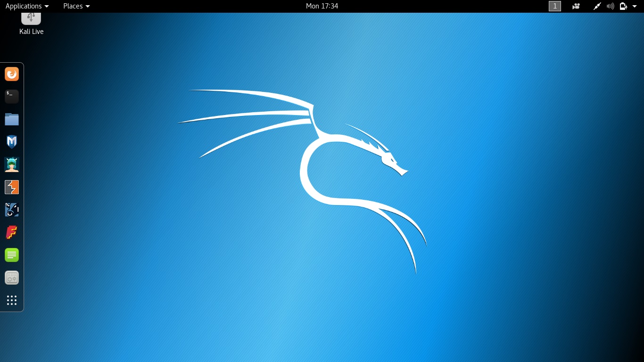This screenshot has width=644, height=362.
Task: Launch Firefox ESR from the dock
Action: tap(12, 74)
